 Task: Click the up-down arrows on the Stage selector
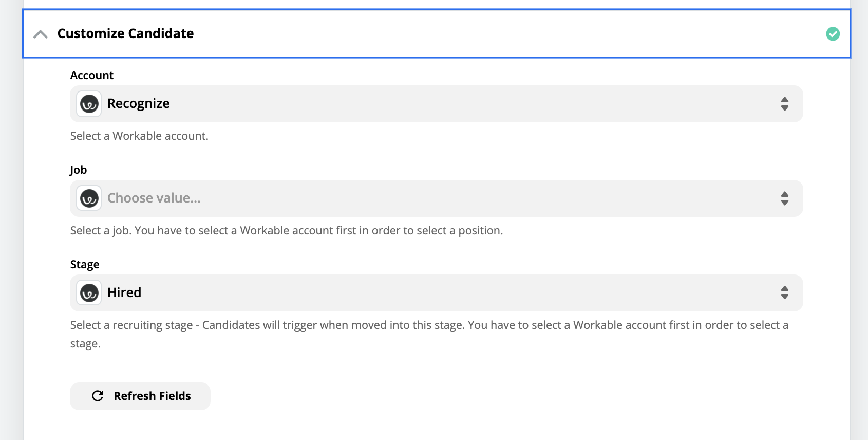(785, 292)
